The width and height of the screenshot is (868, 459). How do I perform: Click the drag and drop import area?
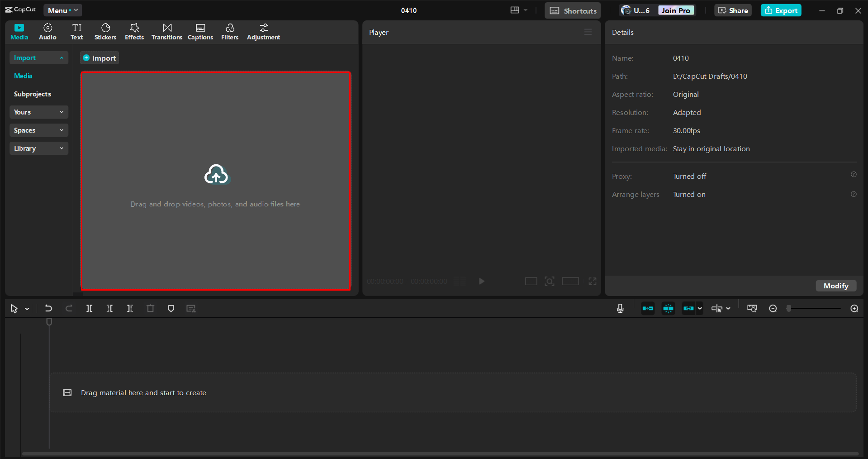(x=216, y=181)
